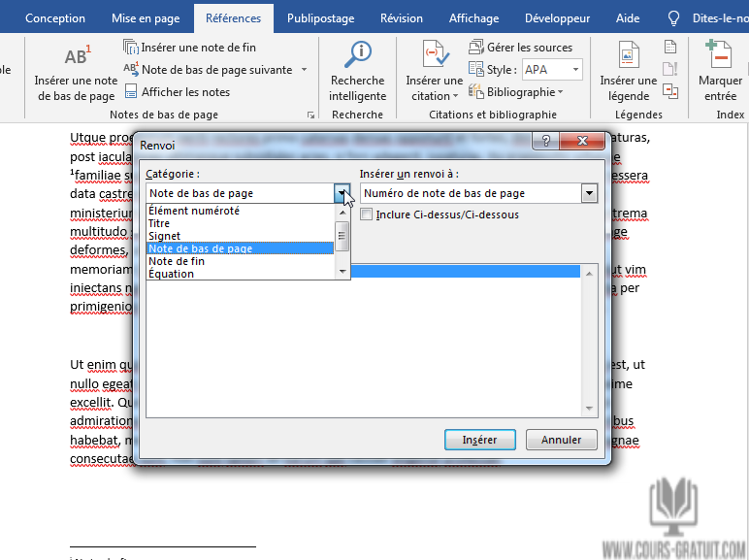Screen dimensions: 749x560
Task: Expand the Insérer un renvoi à dropdown
Action: pyautogui.click(x=589, y=193)
